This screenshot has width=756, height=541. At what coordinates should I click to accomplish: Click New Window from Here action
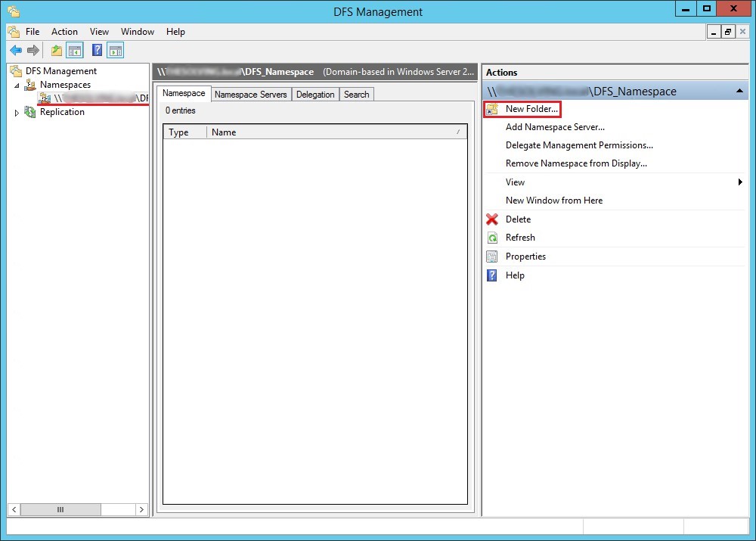[x=554, y=201]
